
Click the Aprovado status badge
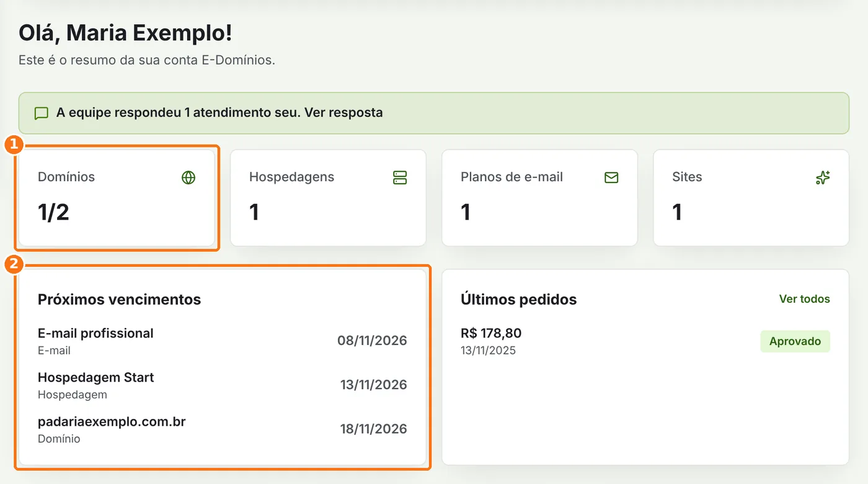coord(795,341)
